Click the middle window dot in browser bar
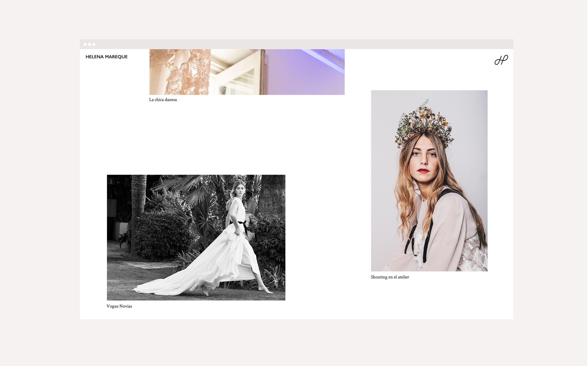588x366 pixels. (x=90, y=45)
